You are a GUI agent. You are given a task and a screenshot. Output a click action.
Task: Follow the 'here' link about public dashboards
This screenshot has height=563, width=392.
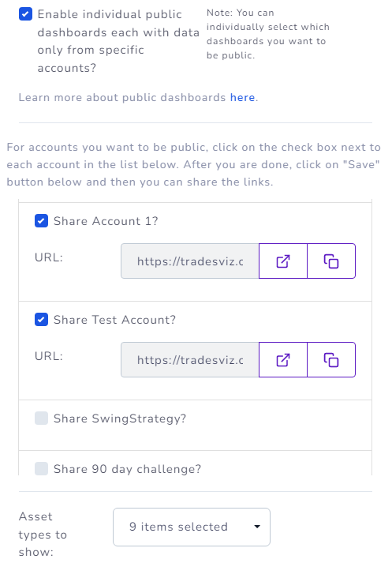coord(242,97)
